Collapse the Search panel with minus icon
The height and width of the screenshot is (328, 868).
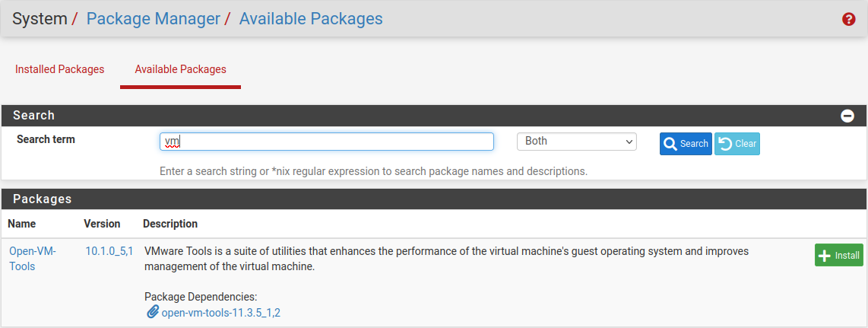point(847,116)
